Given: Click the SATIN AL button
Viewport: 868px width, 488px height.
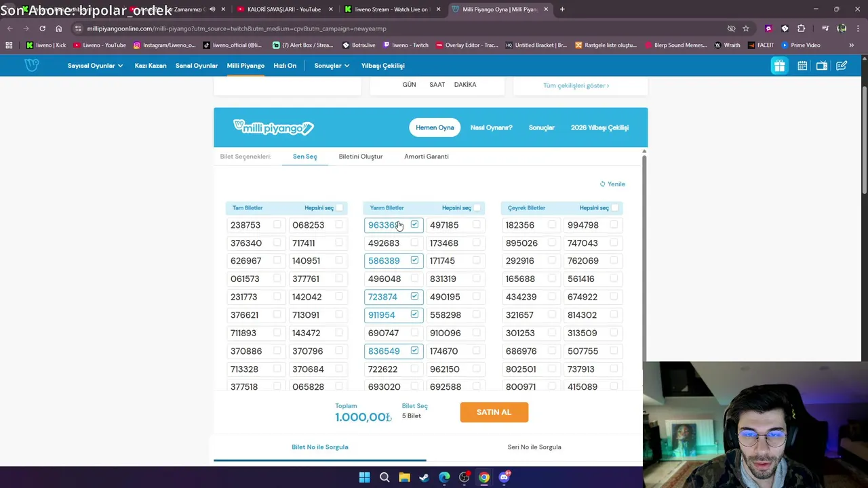Looking at the screenshot, I should point(494,412).
